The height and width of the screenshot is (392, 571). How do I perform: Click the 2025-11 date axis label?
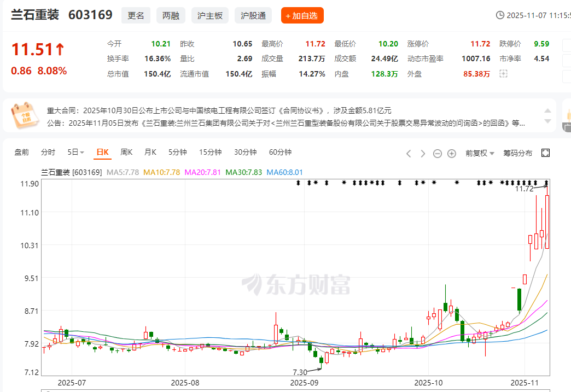525,383
